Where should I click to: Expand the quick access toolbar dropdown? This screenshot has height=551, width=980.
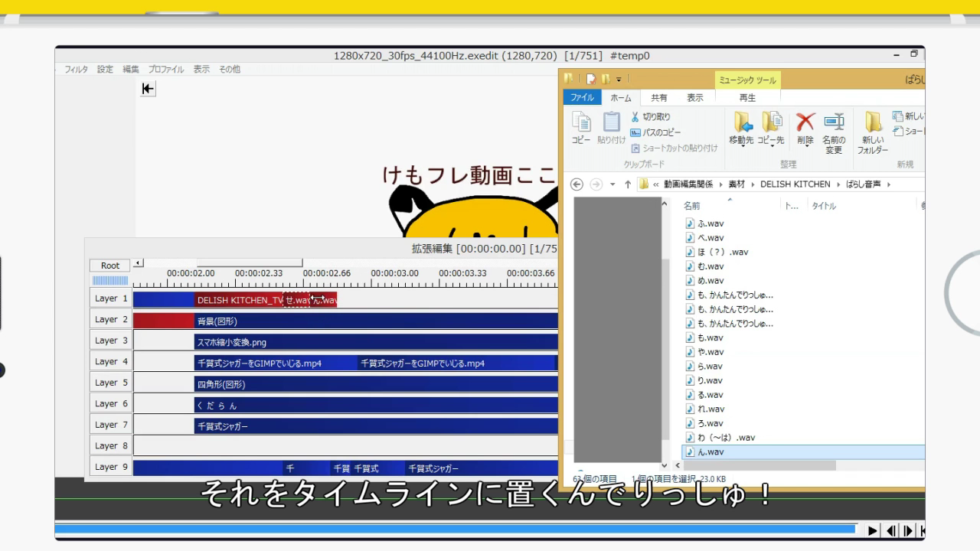click(617, 77)
